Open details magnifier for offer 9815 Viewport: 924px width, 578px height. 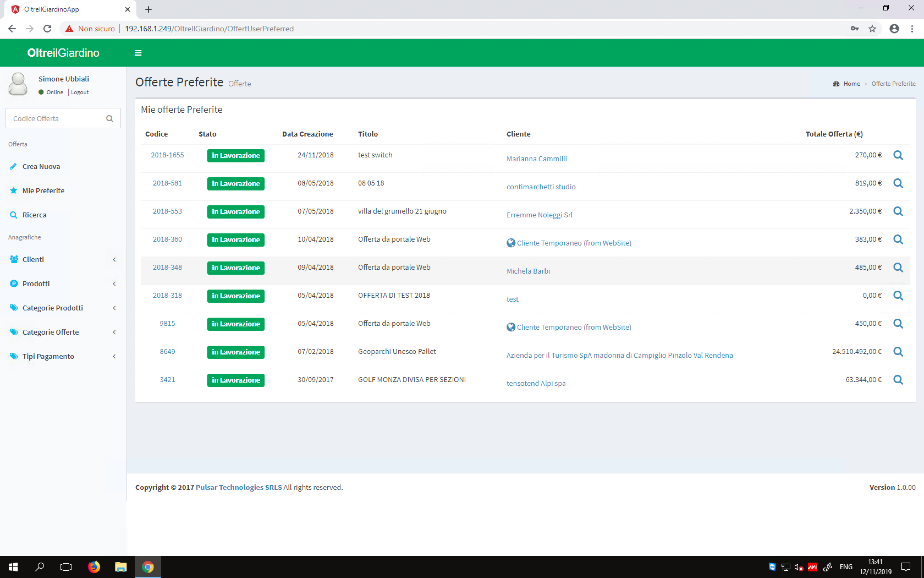(x=898, y=324)
